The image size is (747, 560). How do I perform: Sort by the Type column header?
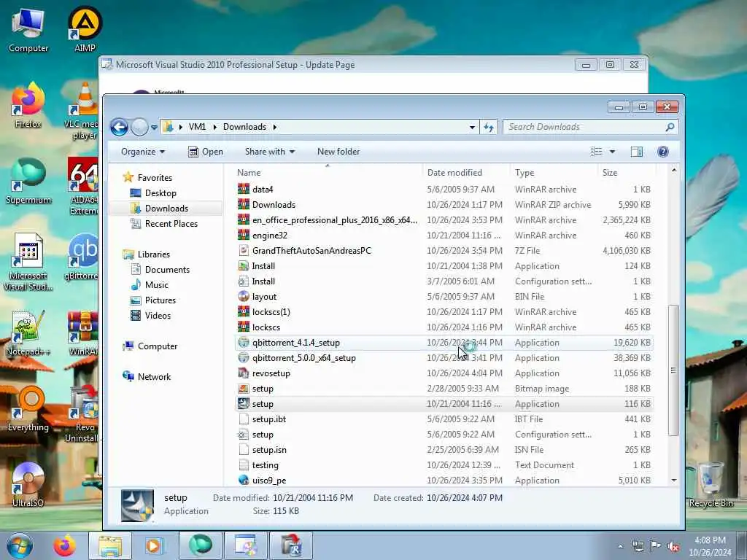(554, 172)
